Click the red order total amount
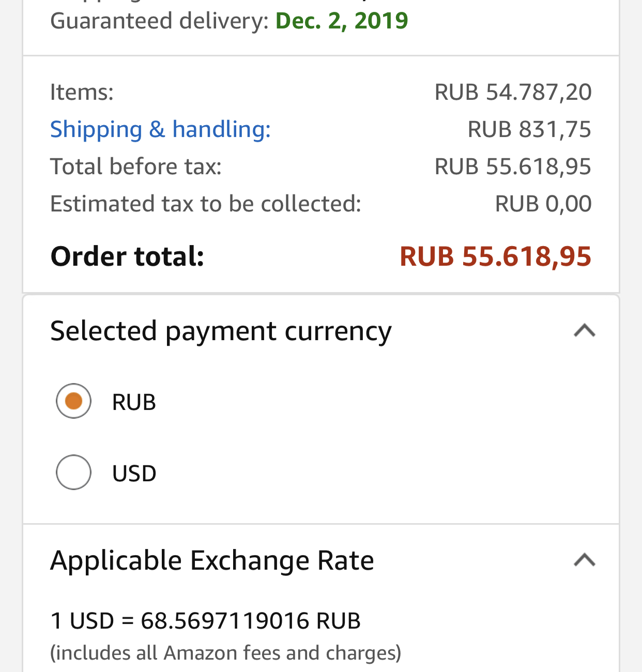The width and height of the screenshot is (642, 672). 495,256
